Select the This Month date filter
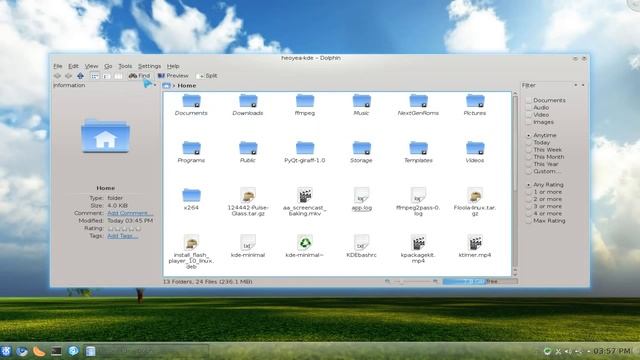This screenshot has width=640, height=360. tap(529, 157)
